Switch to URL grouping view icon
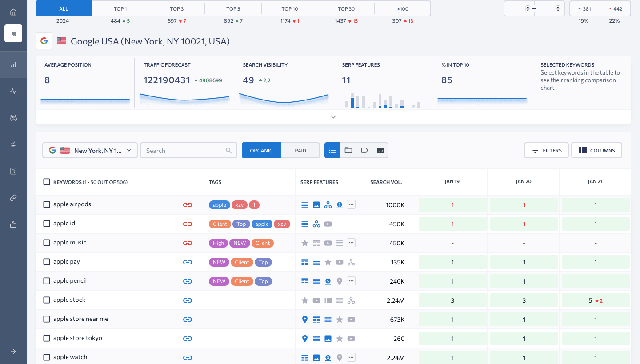The image size is (640, 364). pyautogui.click(x=380, y=150)
